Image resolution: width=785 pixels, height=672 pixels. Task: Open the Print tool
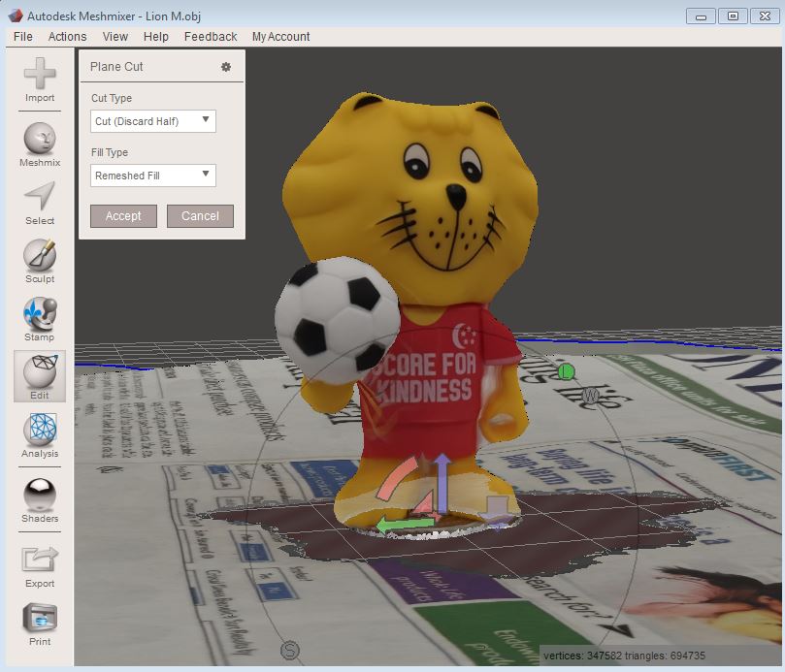click(x=40, y=624)
